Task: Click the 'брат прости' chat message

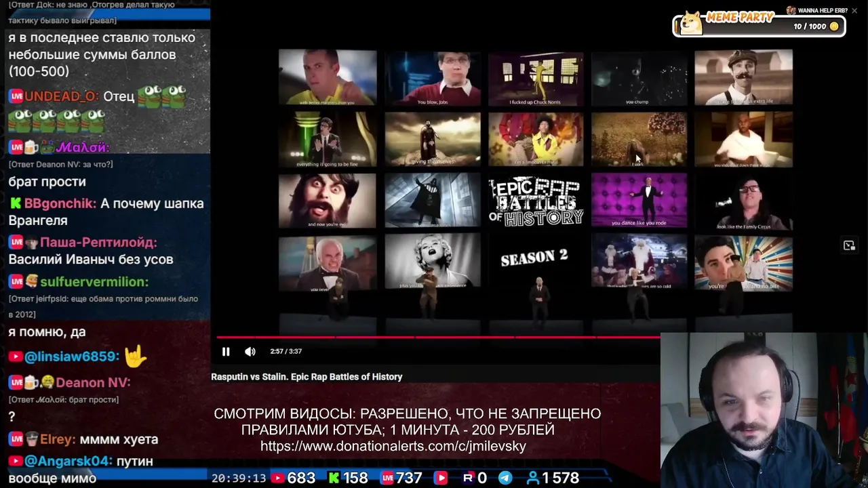Action: coord(47,182)
